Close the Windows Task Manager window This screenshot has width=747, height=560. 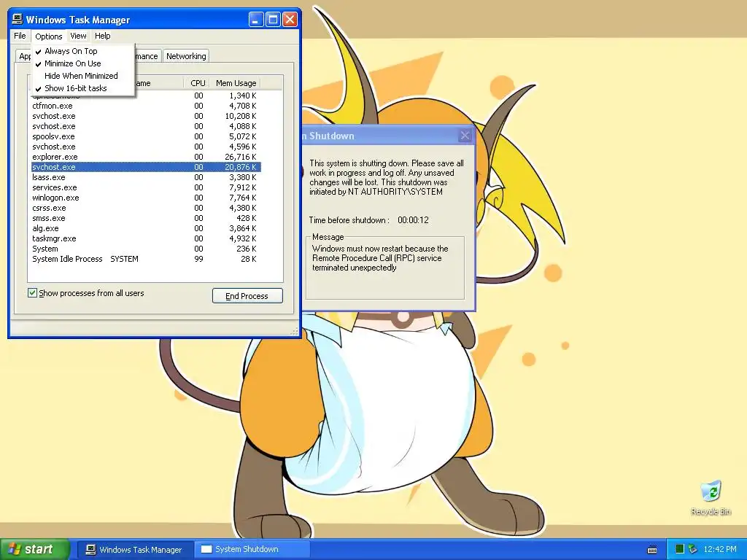click(290, 20)
